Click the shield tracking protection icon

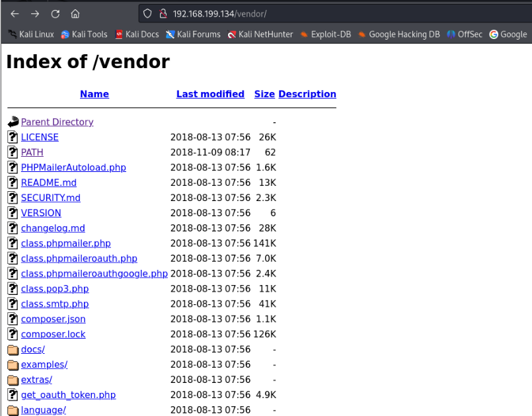(x=147, y=13)
